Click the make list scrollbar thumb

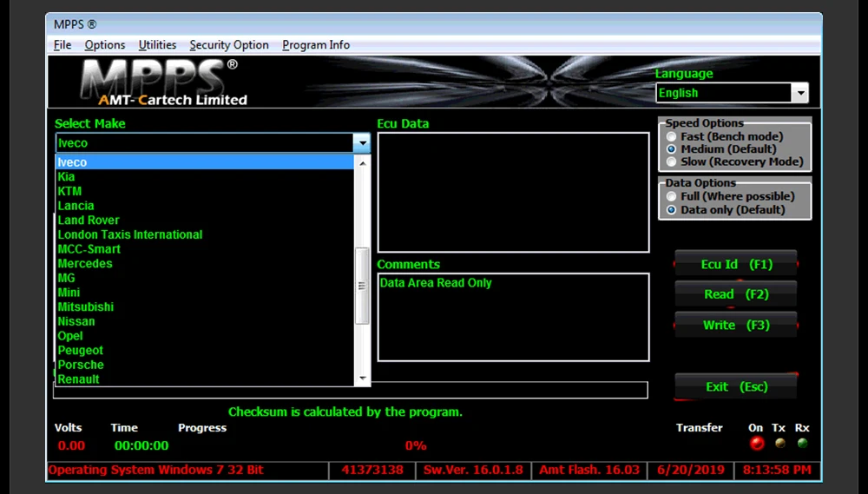(362, 286)
